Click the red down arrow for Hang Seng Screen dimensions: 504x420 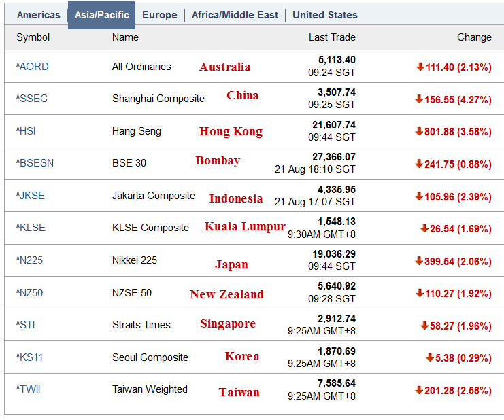click(x=419, y=131)
